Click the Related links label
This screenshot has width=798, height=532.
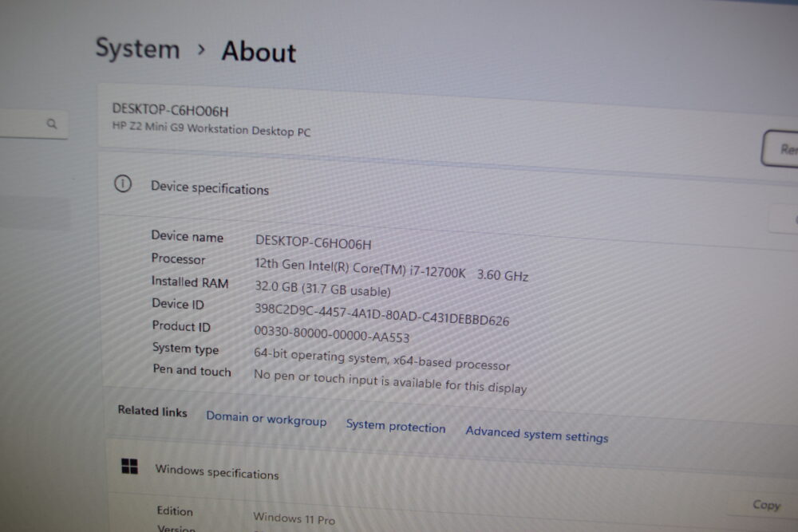tap(152, 411)
